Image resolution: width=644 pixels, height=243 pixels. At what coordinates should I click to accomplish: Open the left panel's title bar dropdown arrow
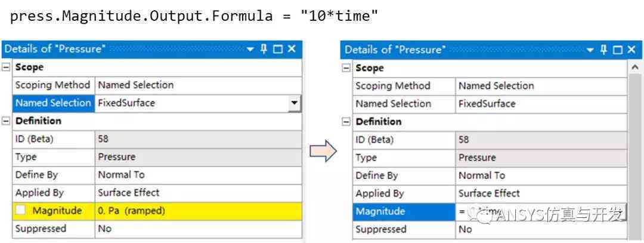250,50
